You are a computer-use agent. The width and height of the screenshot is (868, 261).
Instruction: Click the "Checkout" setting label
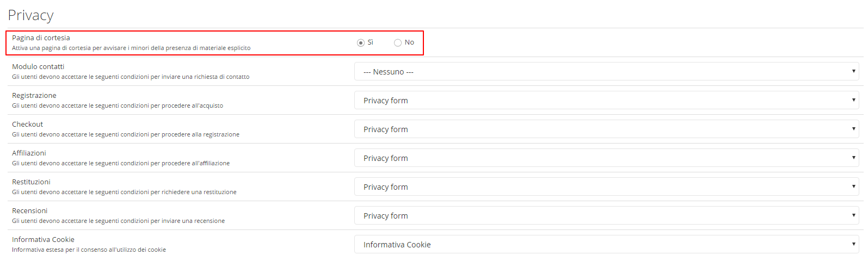(27, 124)
